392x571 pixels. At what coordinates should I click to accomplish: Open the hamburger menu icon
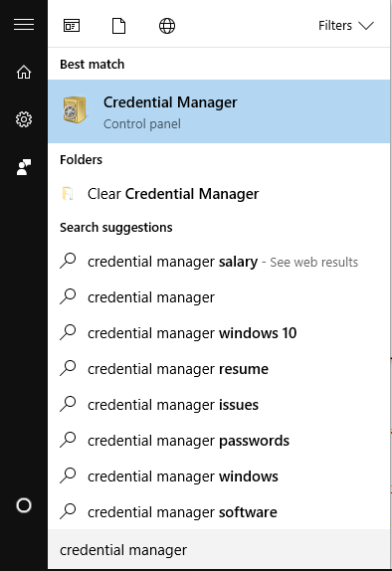[x=24, y=25]
